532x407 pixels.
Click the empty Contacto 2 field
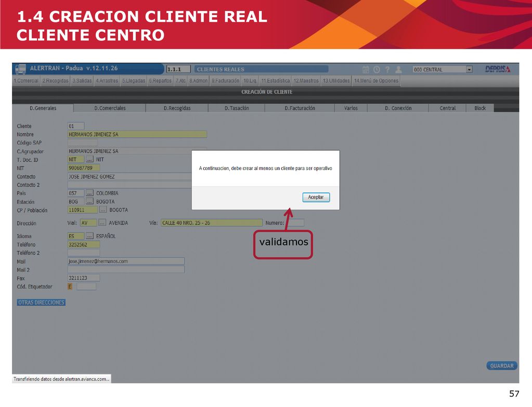coord(129,185)
